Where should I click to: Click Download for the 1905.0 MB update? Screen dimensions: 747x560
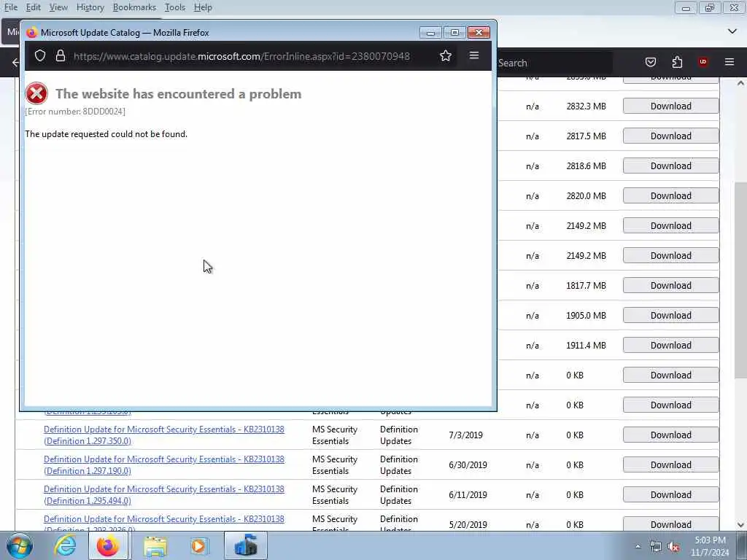tap(671, 316)
